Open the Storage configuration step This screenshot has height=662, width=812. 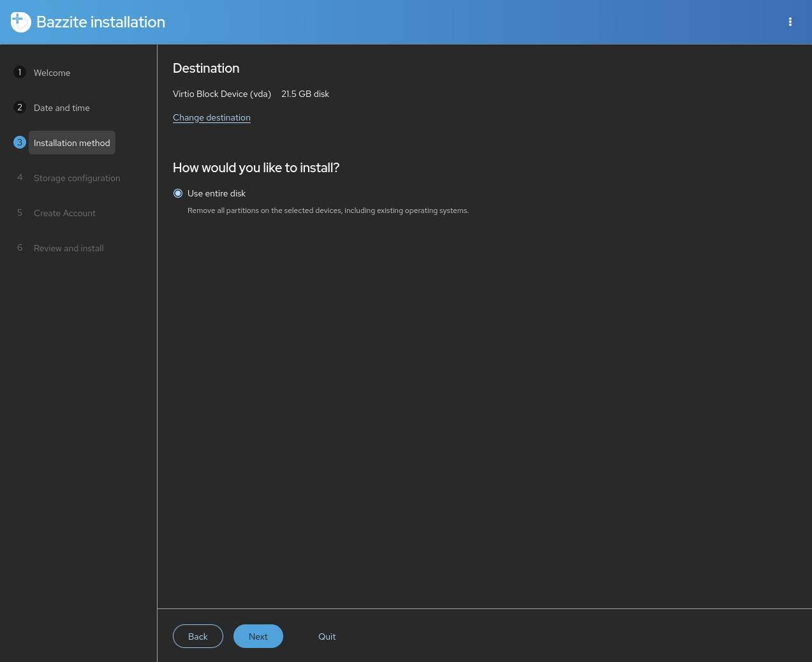(77, 178)
